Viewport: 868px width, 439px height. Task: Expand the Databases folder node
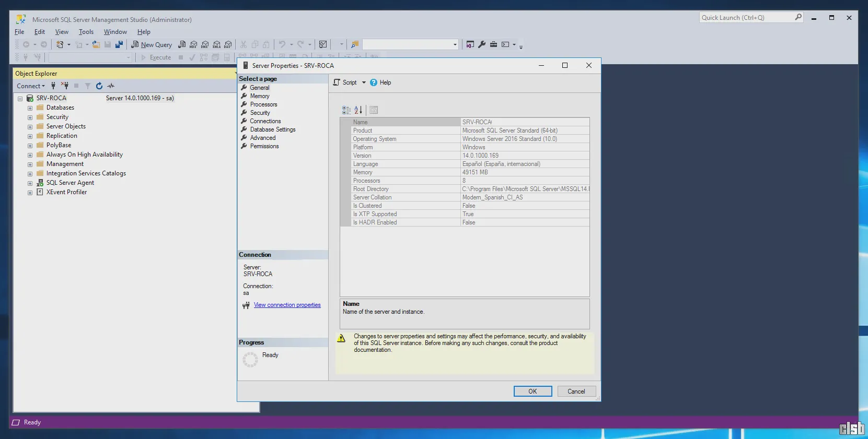[30, 108]
